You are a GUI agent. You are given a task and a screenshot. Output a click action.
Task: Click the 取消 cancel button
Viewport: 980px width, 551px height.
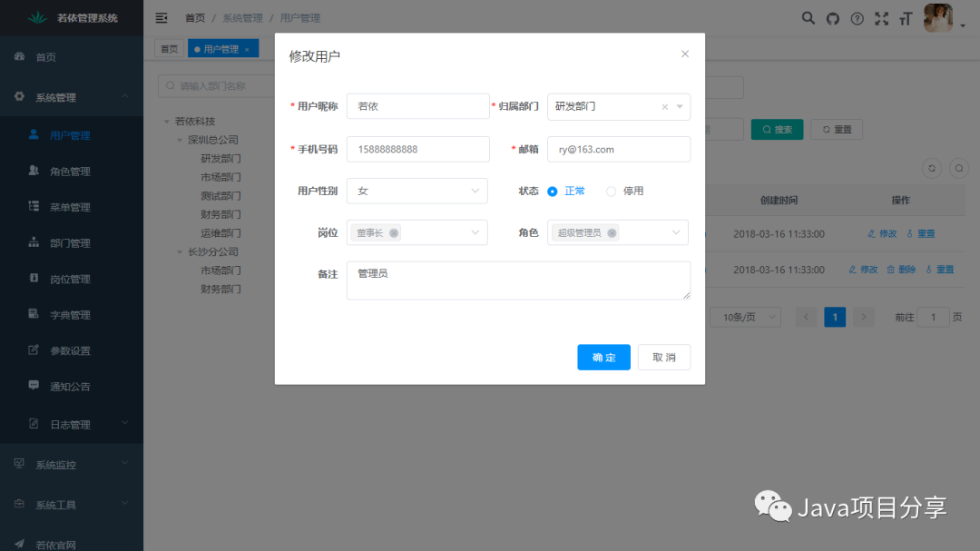(663, 358)
